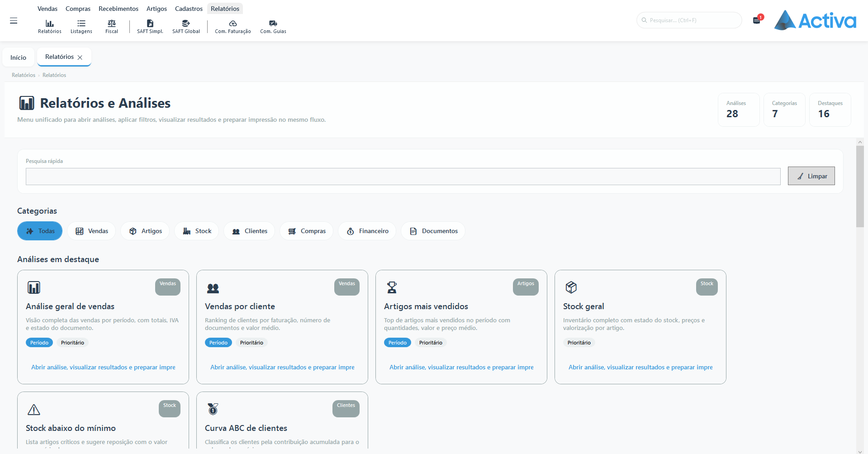Filter categories by Documentos
Screen dimensions: 868x454
click(433, 231)
